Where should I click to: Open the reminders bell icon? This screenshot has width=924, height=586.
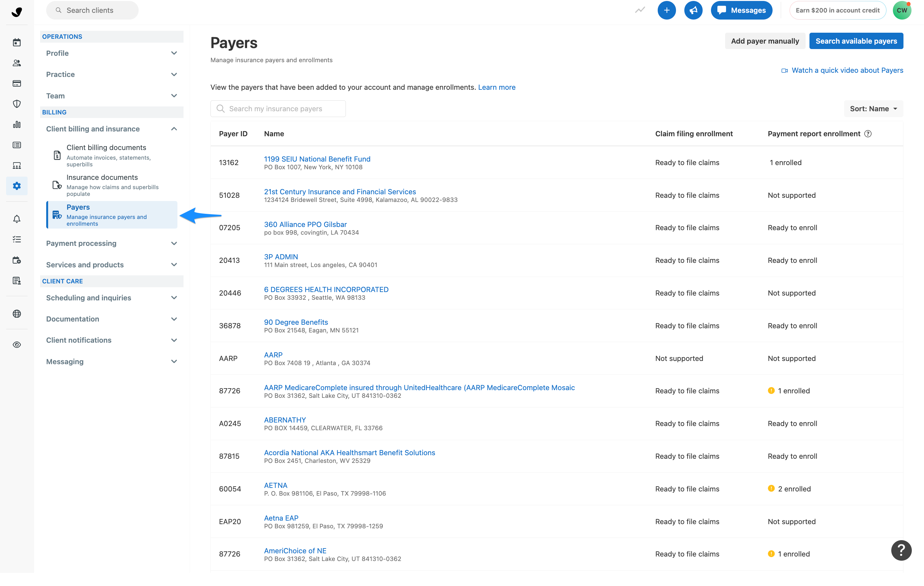(17, 219)
